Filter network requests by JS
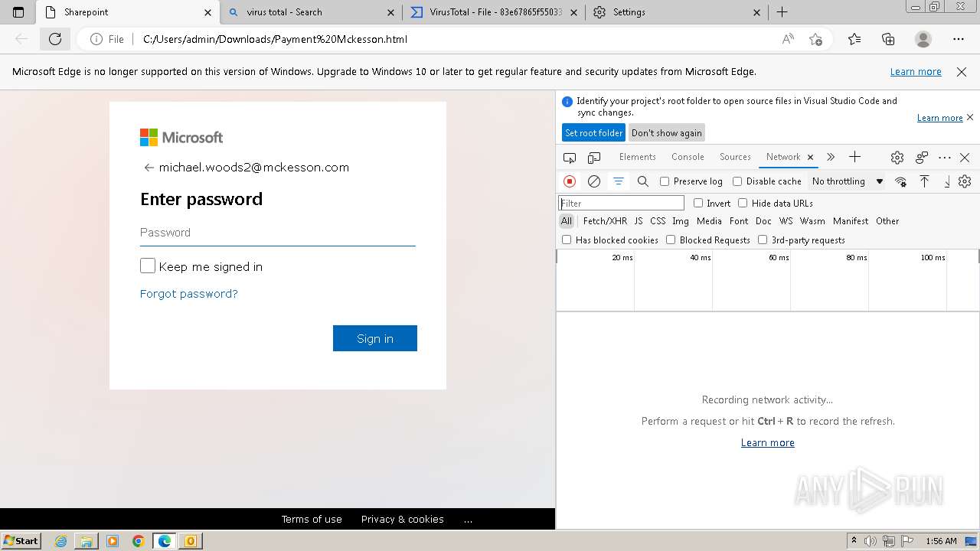The width and height of the screenshot is (980, 551). tap(639, 221)
